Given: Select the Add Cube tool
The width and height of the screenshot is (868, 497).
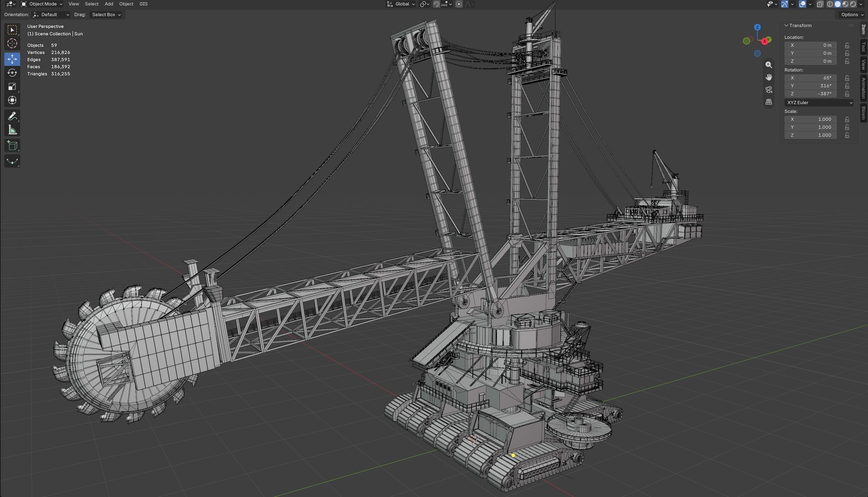Looking at the screenshot, I should click(12, 146).
